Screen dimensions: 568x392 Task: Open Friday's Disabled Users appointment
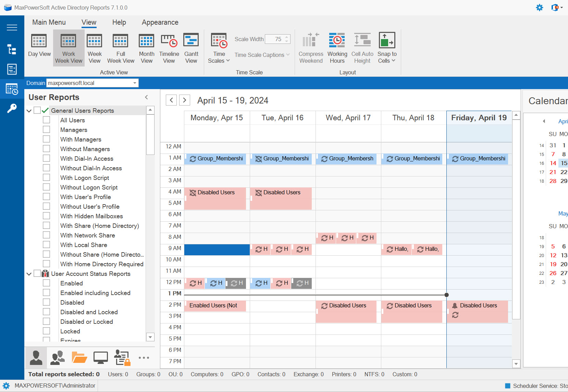tap(477, 311)
